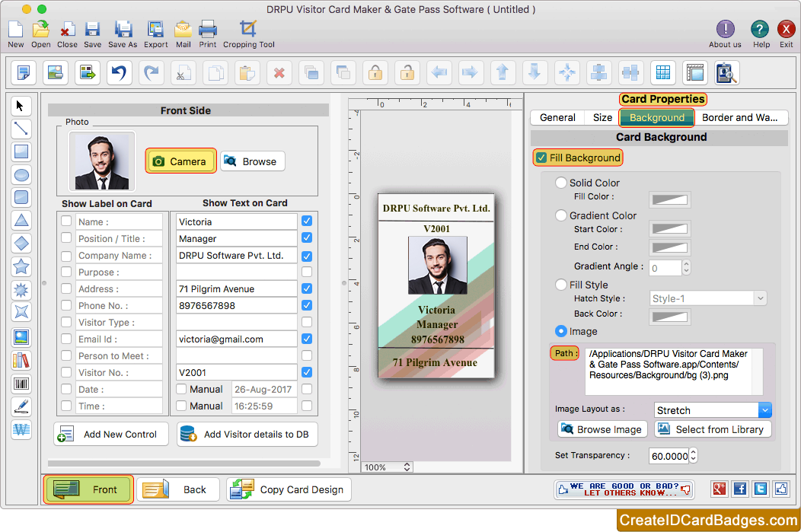Click Browse photo button
Image resolution: width=801 pixels, height=532 pixels.
(x=252, y=161)
